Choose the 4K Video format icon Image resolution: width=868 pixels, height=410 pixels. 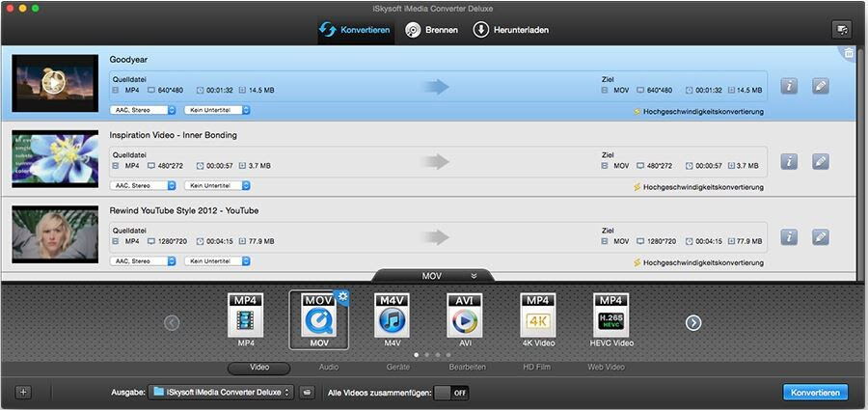[x=538, y=315]
